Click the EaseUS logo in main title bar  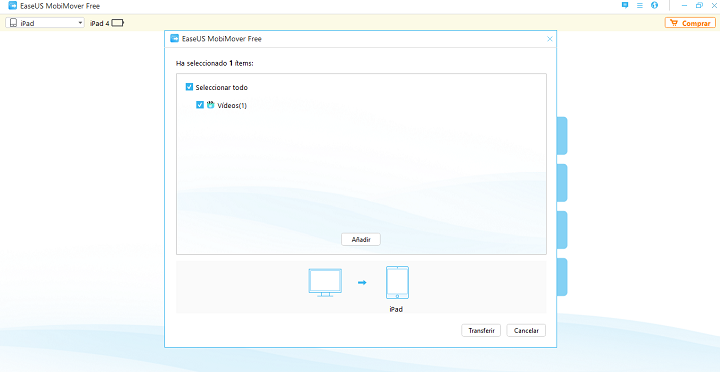point(13,6)
